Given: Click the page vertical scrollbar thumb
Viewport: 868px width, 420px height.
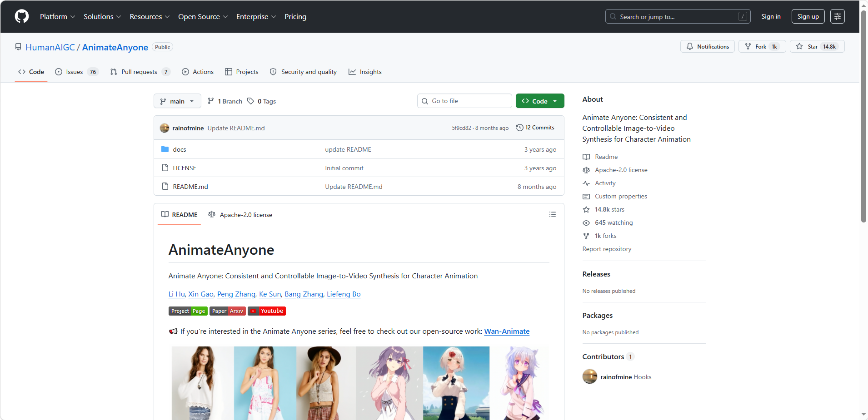Looking at the screenshot, I should [x=863, y=116].
